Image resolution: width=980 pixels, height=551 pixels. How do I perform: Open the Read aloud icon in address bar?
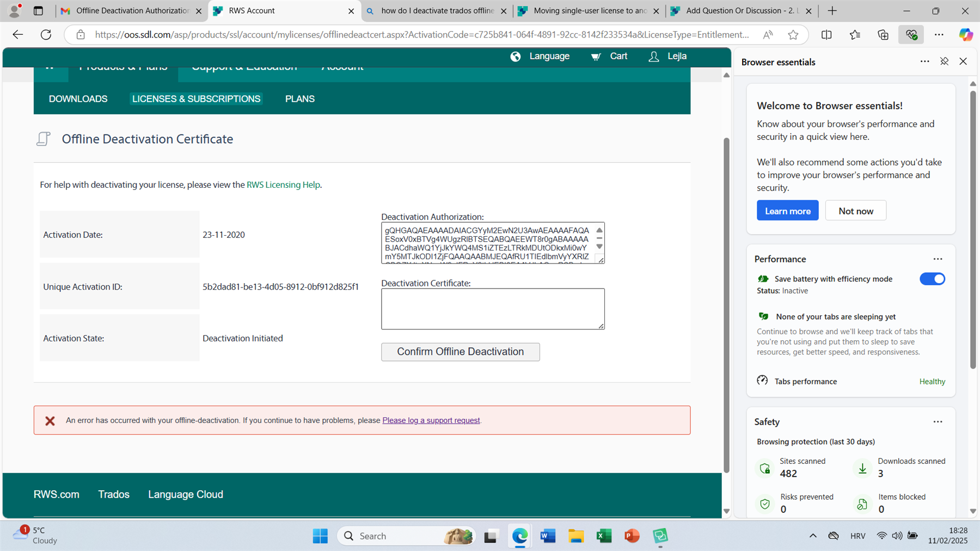point(768,35)
